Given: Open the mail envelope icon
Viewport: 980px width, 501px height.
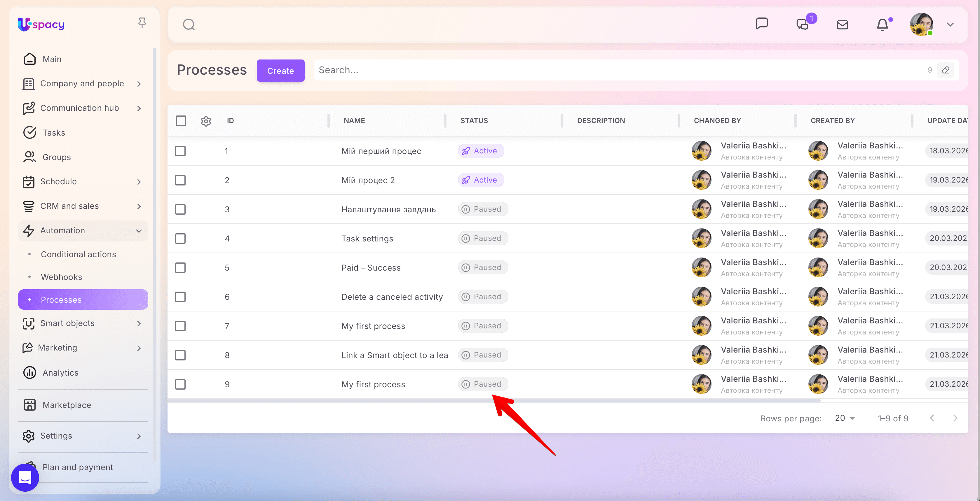Looking at the screenshot, I should coord(842,25).
